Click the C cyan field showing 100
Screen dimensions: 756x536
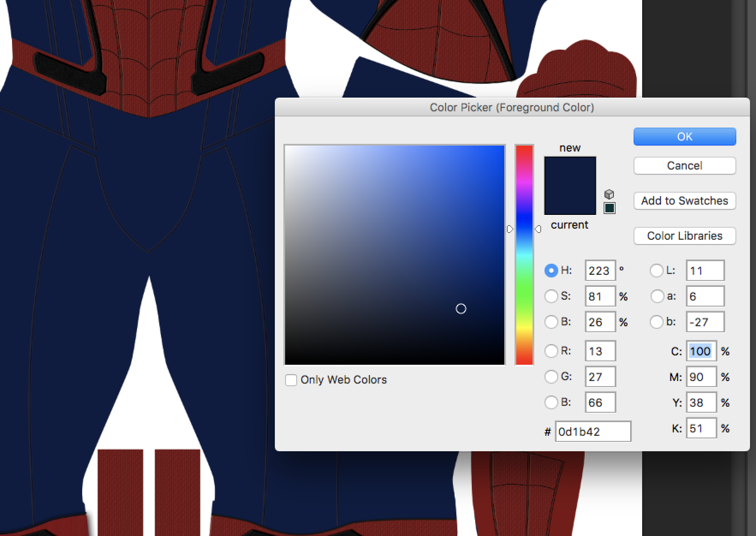coord(701,351)
